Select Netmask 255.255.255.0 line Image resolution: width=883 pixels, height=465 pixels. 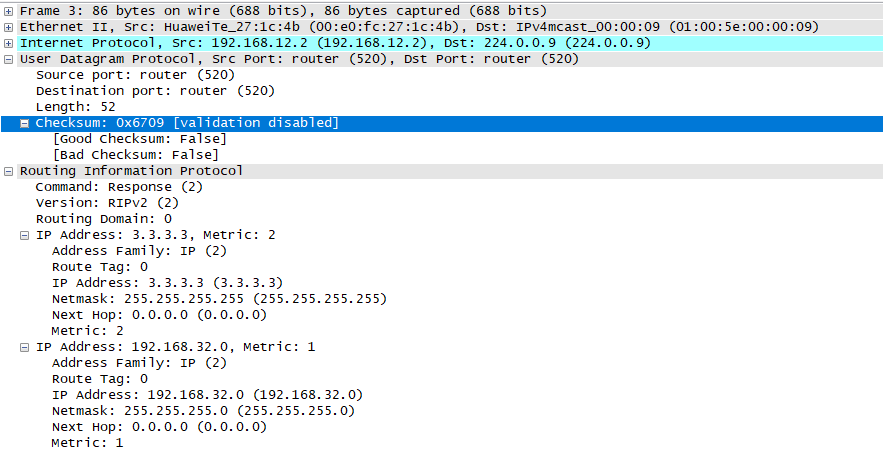click(203, 411)
